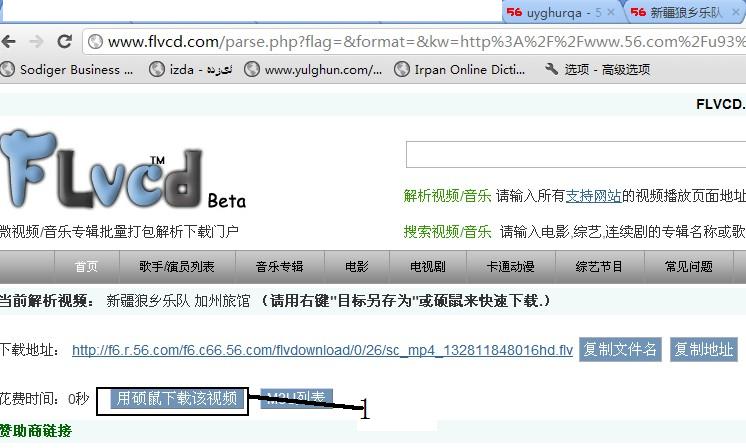The image size is (746, 448).
Task: Switch to the uyghurqa tab
Action: 554,12
